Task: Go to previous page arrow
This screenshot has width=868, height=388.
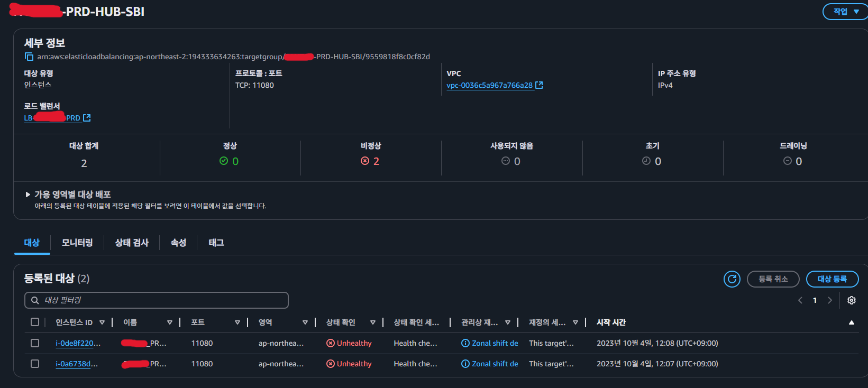Action: pos(800,300)
